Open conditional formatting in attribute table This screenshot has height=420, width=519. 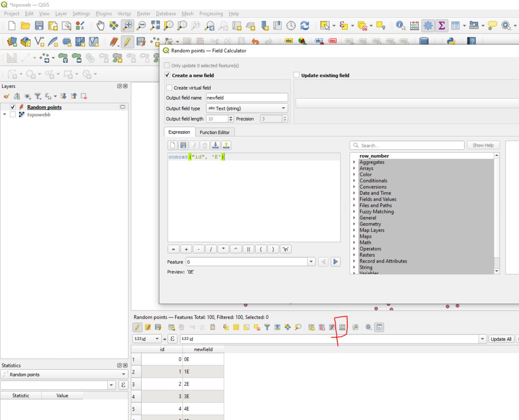tap(356, 327)
